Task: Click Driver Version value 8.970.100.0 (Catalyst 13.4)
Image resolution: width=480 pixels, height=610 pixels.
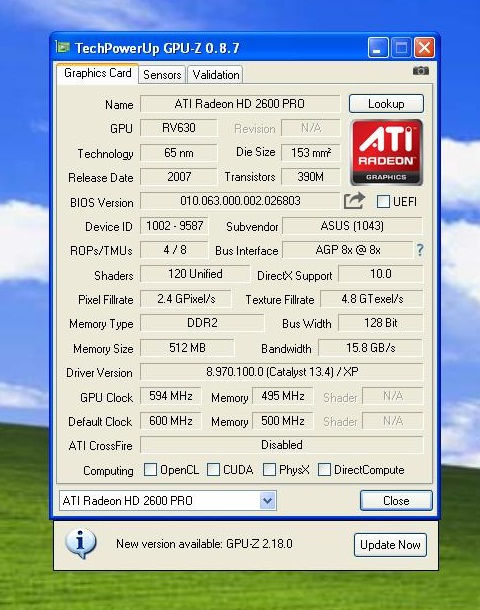Action: [x=282, y=372]
